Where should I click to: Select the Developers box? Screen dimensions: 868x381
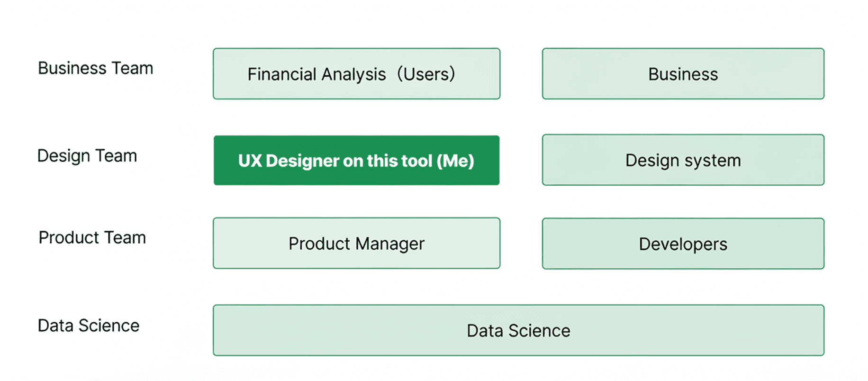coord(683,244)
